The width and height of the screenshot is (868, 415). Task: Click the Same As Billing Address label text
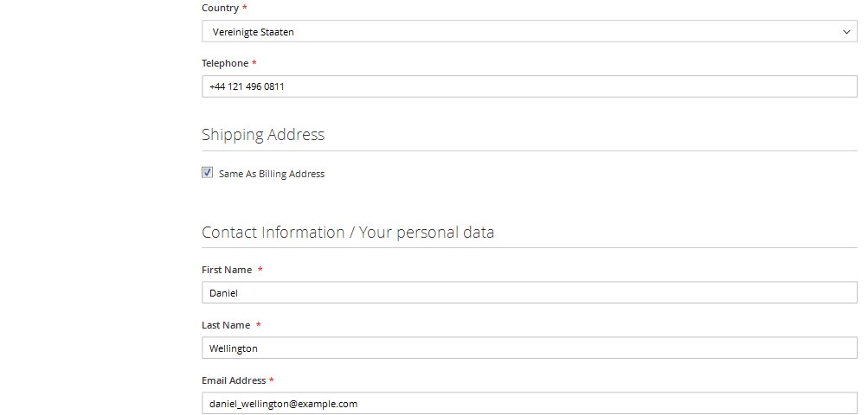tap(272, 174)
